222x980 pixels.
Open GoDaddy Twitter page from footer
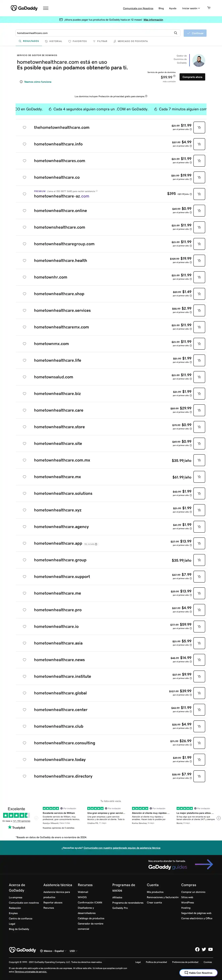pyautogui.click(x=204, y=949)
